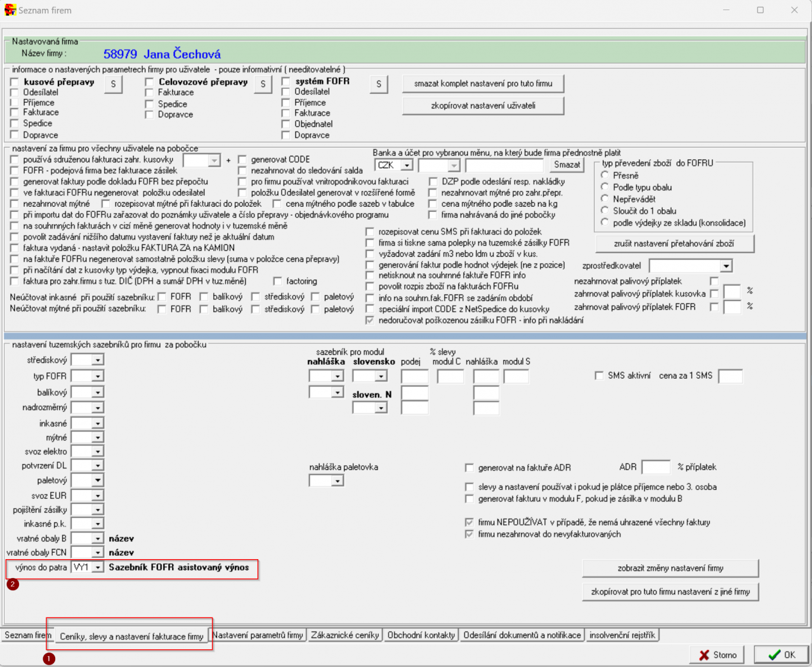
Task: Click the cena za 1 SMS input field
Action: pos(730,376)
